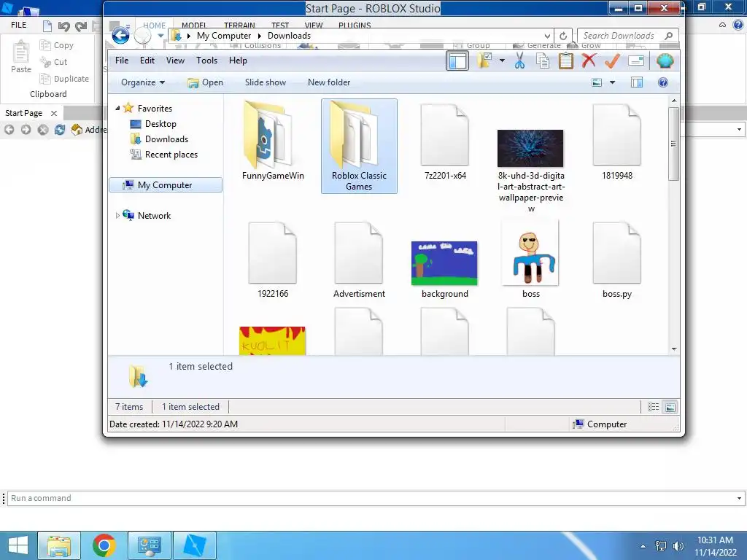Select the 1819948 file
Viewport: 747px width, 560px height.
(x=617, y=142)
